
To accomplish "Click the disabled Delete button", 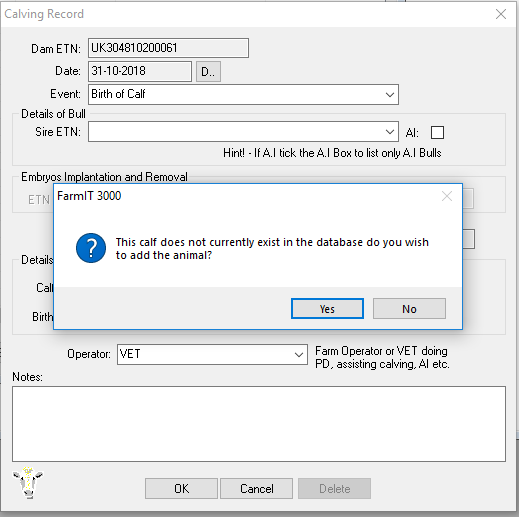I will [x=334, y=489].
